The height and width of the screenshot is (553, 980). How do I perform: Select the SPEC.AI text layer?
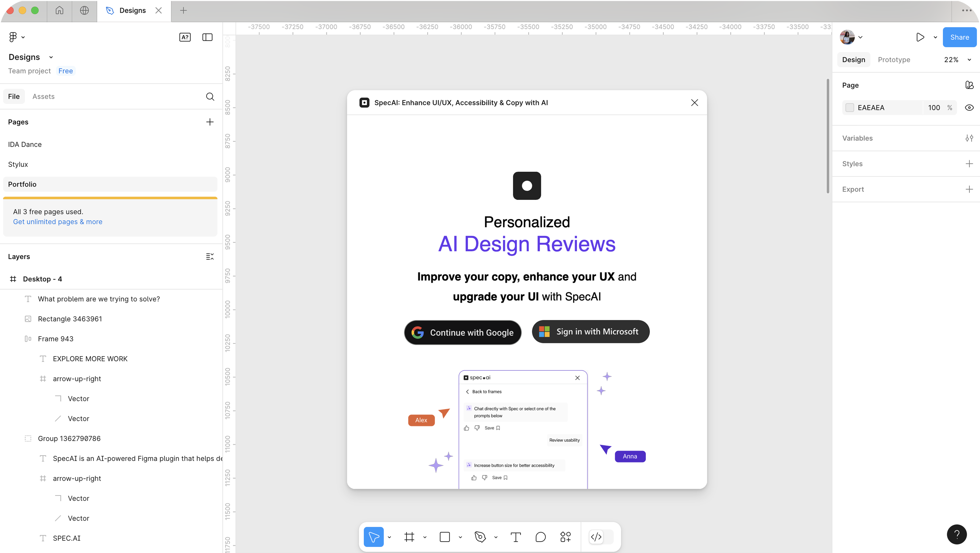(x=111, y=538)
